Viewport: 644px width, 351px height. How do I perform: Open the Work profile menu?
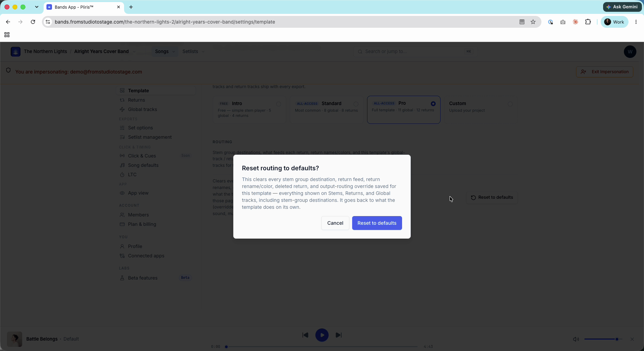tap(614, 22)
